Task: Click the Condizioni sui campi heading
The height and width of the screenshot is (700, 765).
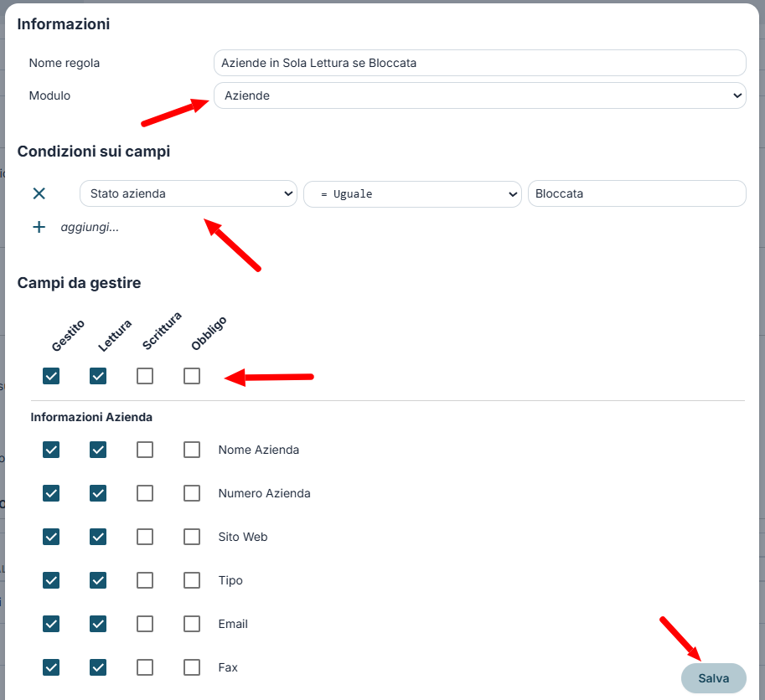Action: (94, 151)
